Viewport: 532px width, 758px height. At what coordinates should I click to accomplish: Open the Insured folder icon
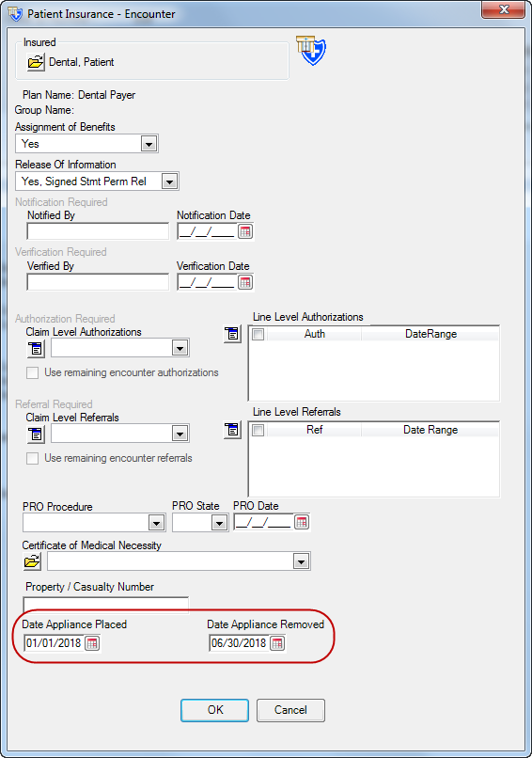36,62
